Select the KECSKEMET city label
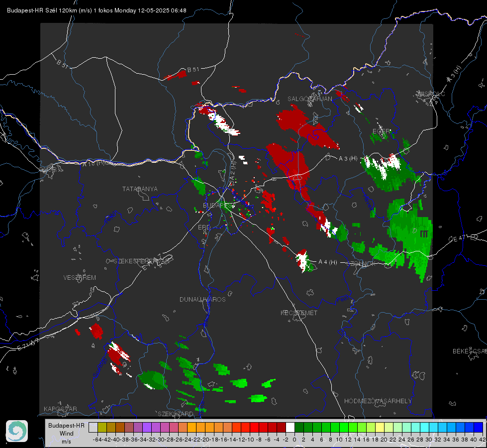Viewport: 487px width, 448px height. 299,313
